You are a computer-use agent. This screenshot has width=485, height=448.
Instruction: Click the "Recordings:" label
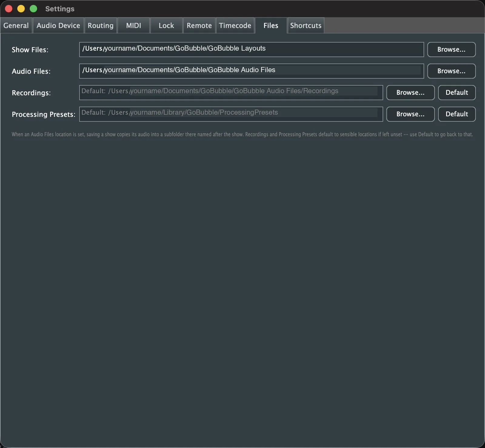tap(31, 93)
